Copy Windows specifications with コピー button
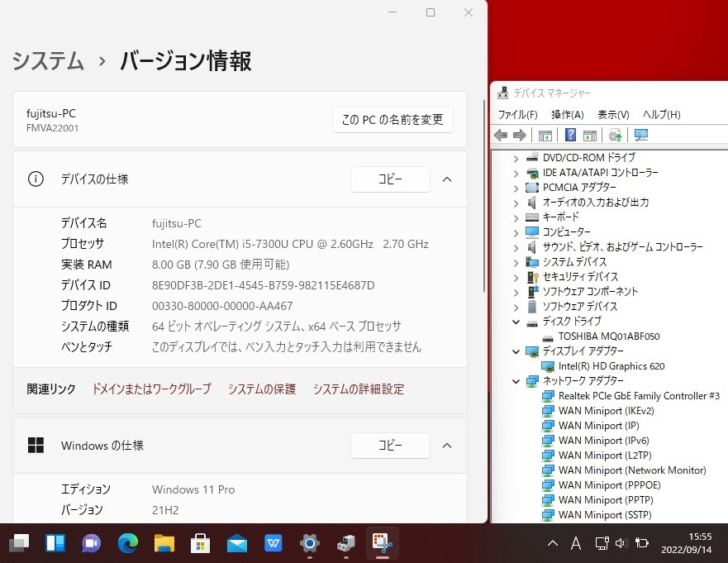This screenshot has width=728, height=563. coord(390,446)
